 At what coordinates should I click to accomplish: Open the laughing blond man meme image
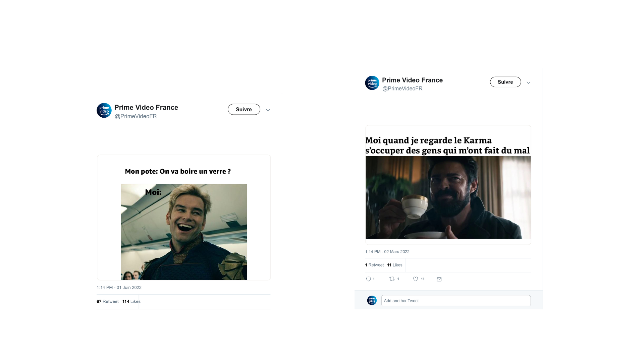point(184,232)
